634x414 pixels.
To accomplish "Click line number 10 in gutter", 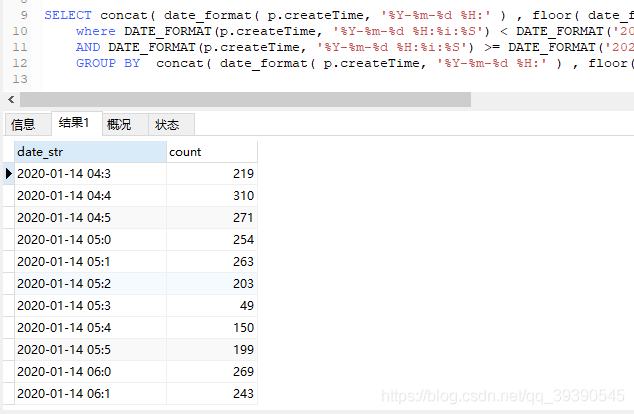I will pos(20,31).
